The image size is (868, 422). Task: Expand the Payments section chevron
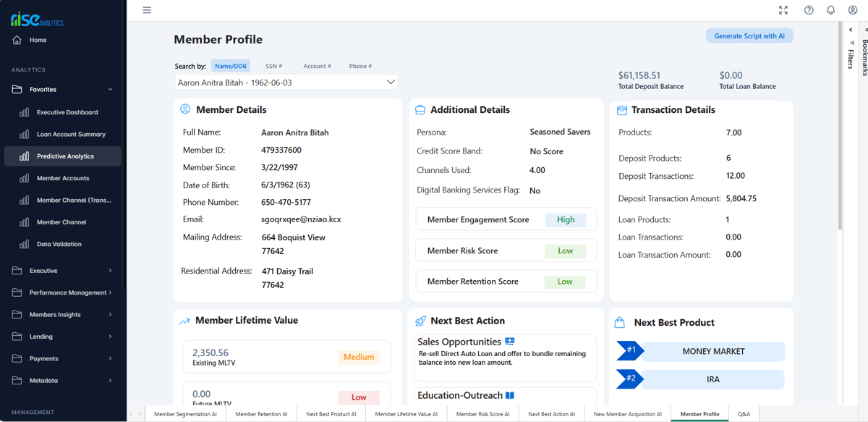click(111, 358)
